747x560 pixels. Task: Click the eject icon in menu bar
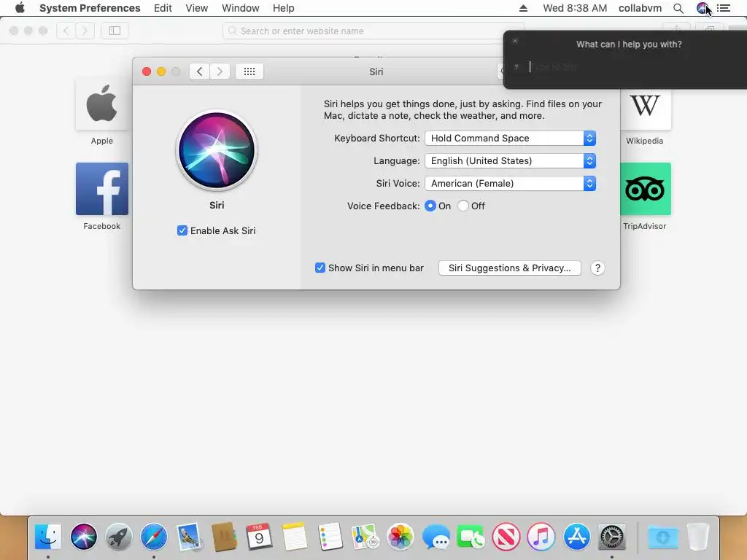click(x=523, y=8)
